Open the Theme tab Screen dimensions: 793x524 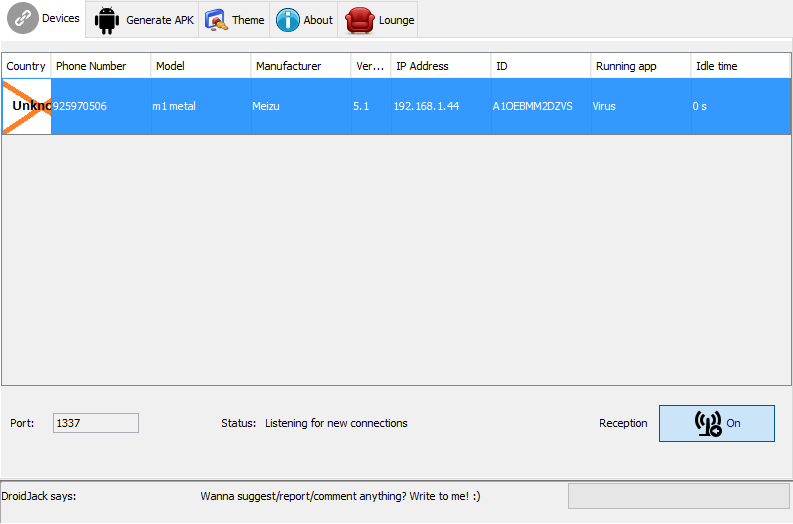pos(234,20)
